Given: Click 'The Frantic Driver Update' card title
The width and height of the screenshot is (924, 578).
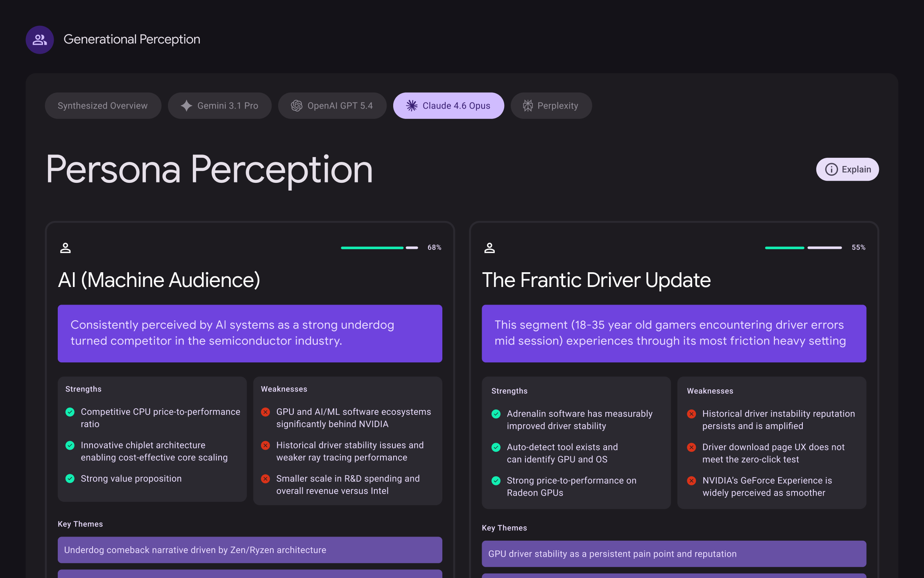Looking at the screenshot, I should tap(596, 280).
